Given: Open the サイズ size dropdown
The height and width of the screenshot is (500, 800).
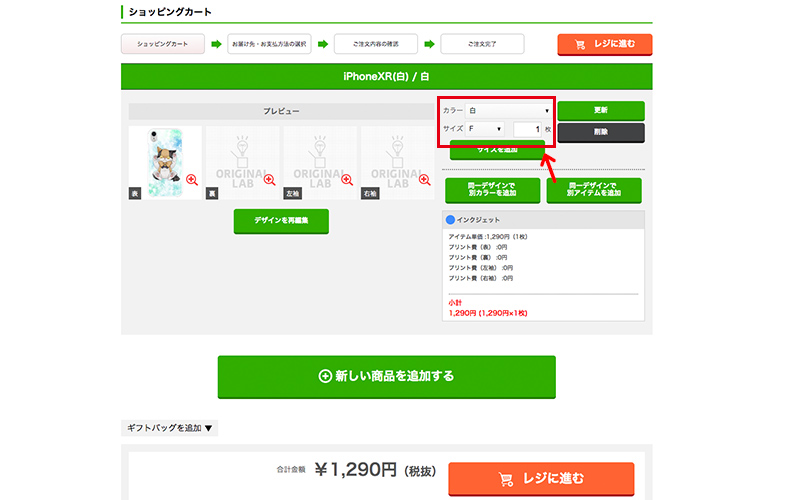Looking at the screenshot, I should 485,129.
